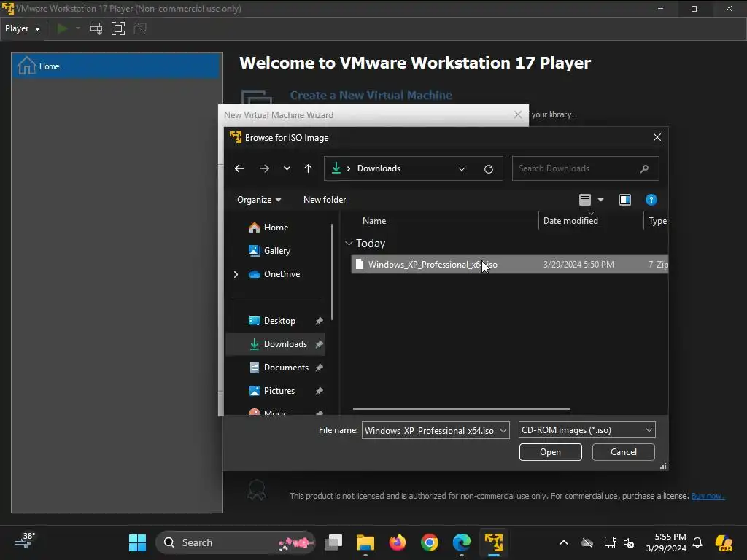
Task: Collapse the Today group
Action: (349, 244)
